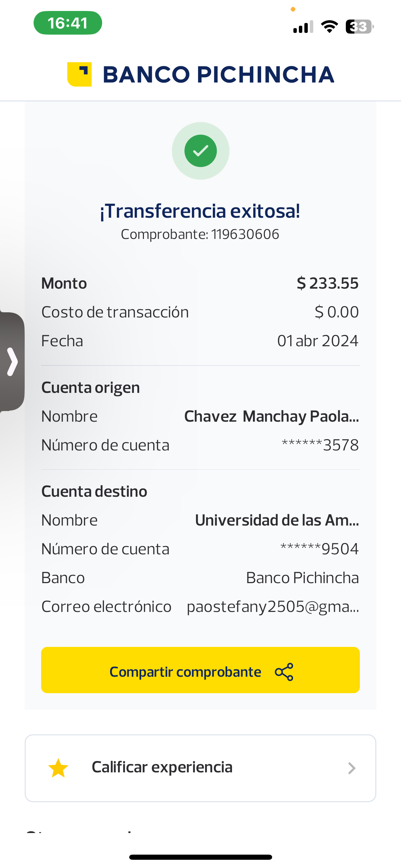Open Calificar experiencia chevron arrow
This screenshot has width=401, height=868.
coord(352,768)
